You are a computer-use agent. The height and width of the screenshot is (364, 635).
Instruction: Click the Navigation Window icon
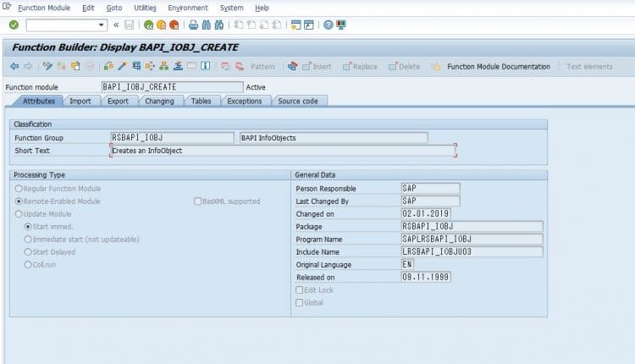point(178,66)
